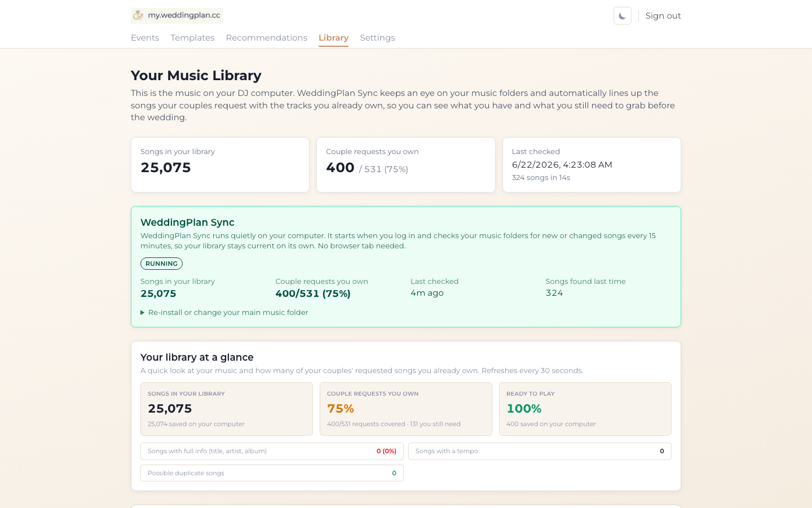
Task: Click the wedding rings logo icon
Action: (138, 15)
